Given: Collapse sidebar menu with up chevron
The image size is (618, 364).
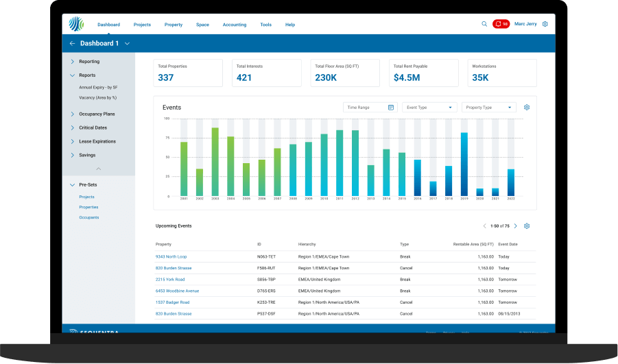Looking at the screenshot, I should [99, 169].
